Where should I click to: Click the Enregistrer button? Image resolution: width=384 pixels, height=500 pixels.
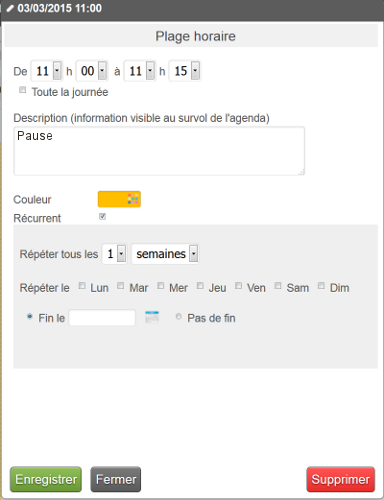[46, 479]
